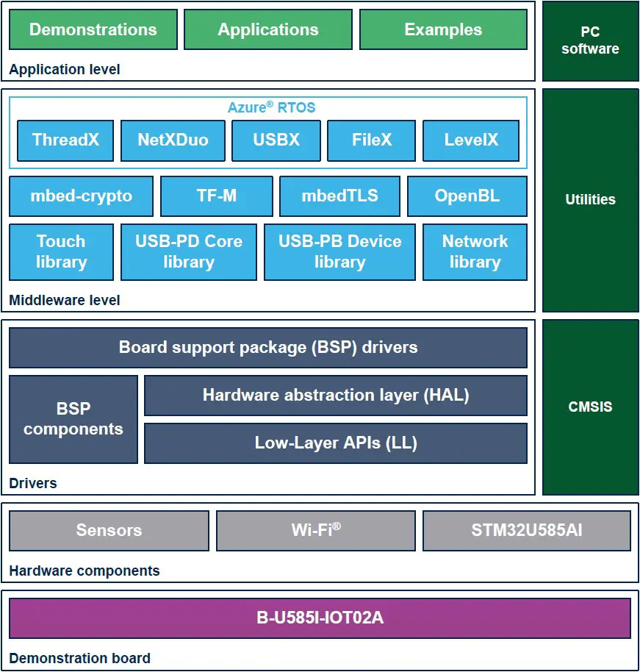Switch to the Utilities panel
640x672 pixels.
[x=590, y=199]
